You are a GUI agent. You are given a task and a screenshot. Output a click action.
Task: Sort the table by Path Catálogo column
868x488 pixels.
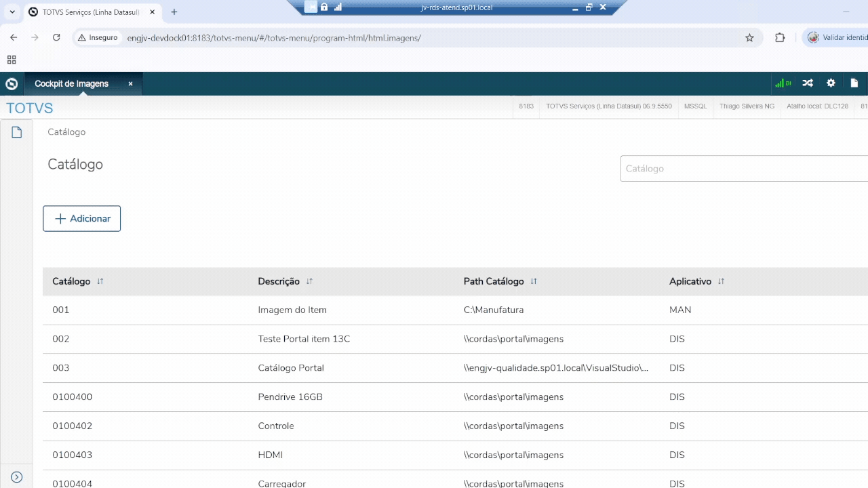pos(534,281)
